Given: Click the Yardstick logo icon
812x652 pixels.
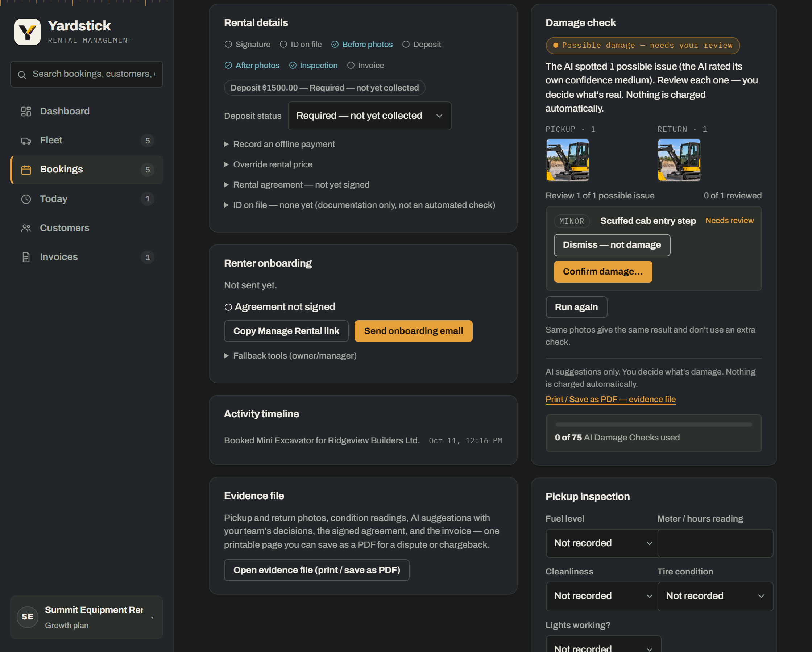Looking at the screenshot, I should 28,32.
